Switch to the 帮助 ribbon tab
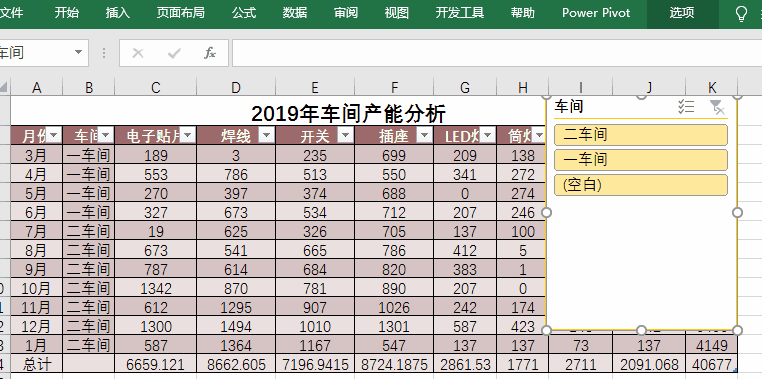This screenshot has width=762, height=379. click(523, 13)
